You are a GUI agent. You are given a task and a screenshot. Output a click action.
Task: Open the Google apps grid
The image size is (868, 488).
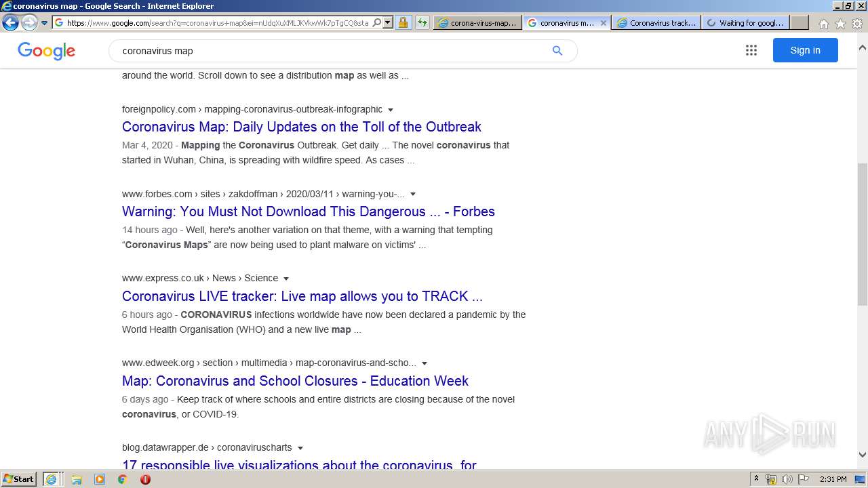tap(751, 50)
